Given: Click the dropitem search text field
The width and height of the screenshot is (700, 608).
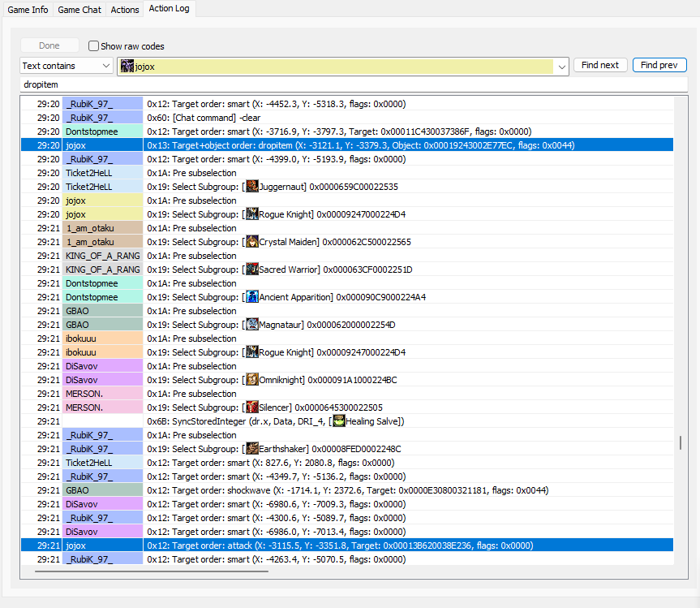Looking at the screenshot, I should click(x=354, y=84).
